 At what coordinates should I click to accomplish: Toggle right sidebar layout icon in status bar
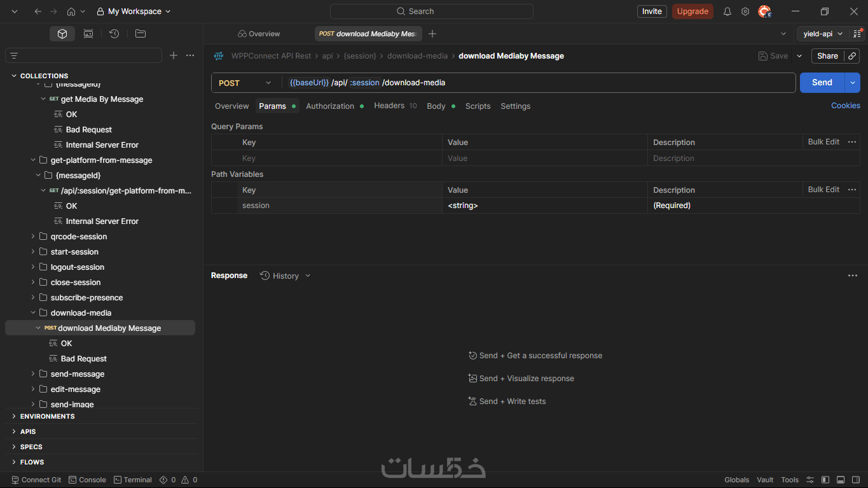coord(856,480)
